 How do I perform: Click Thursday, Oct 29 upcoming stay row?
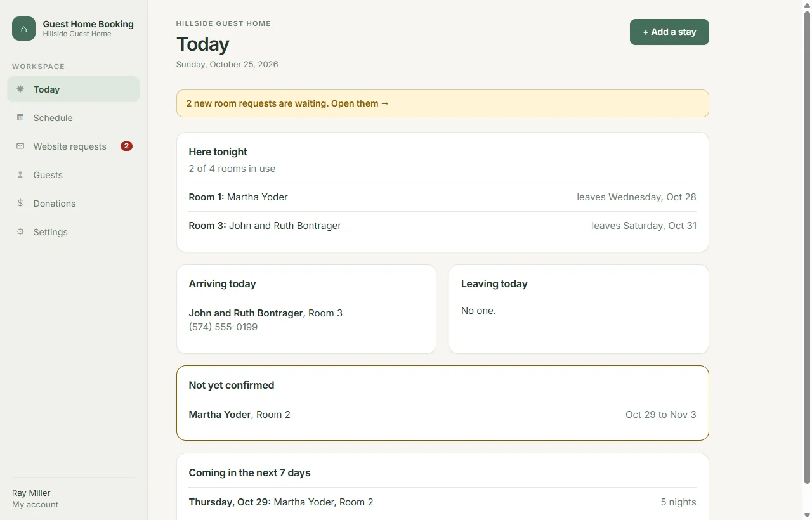(x=442, y=502)
